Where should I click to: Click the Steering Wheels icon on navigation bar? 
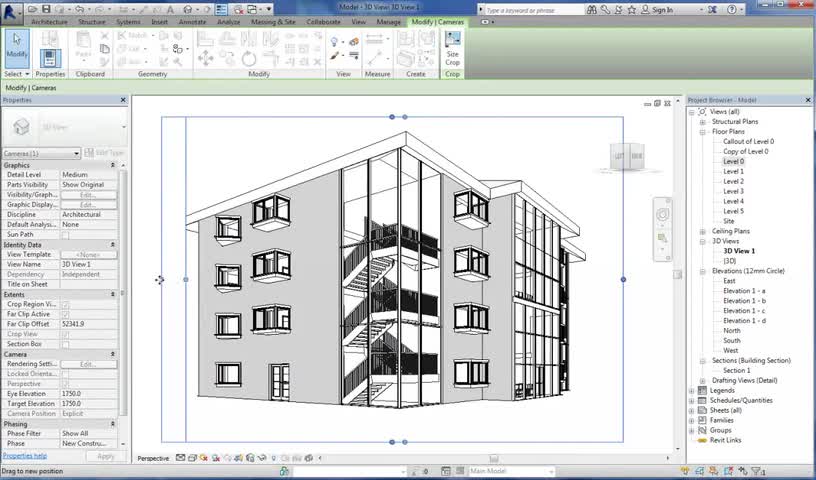(x=662, y=214)
